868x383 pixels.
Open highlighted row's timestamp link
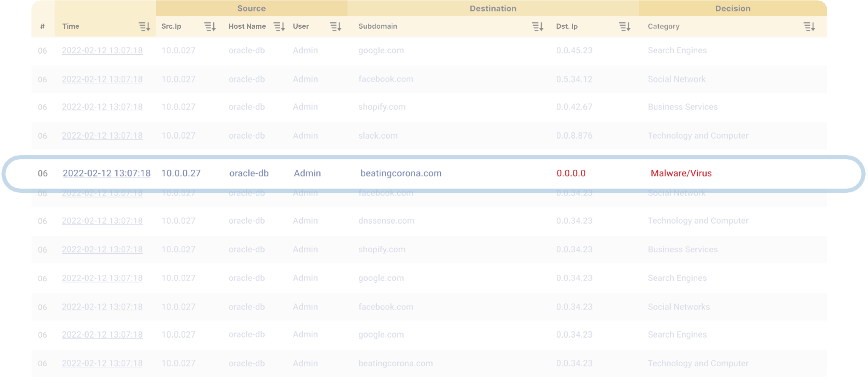pos(106,173)
